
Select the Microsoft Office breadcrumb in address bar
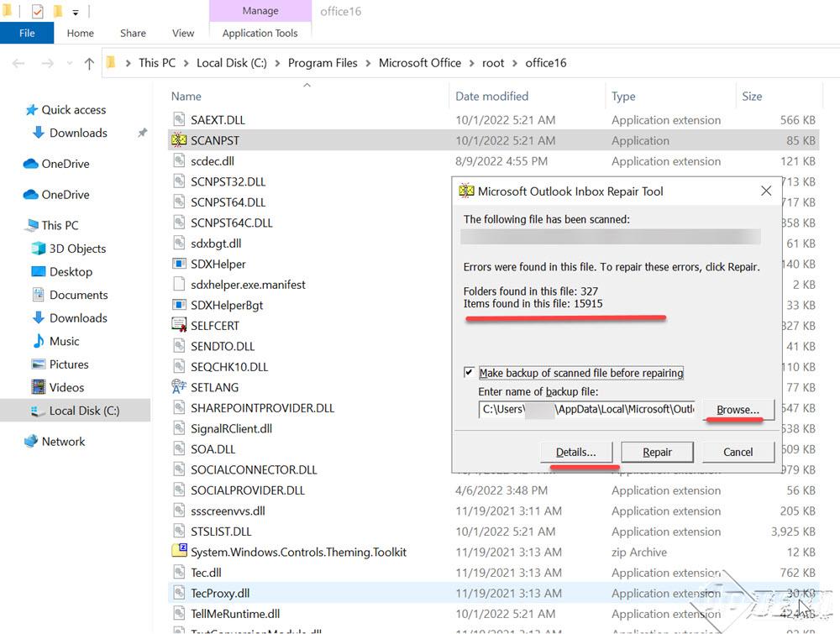coord(420,63)
